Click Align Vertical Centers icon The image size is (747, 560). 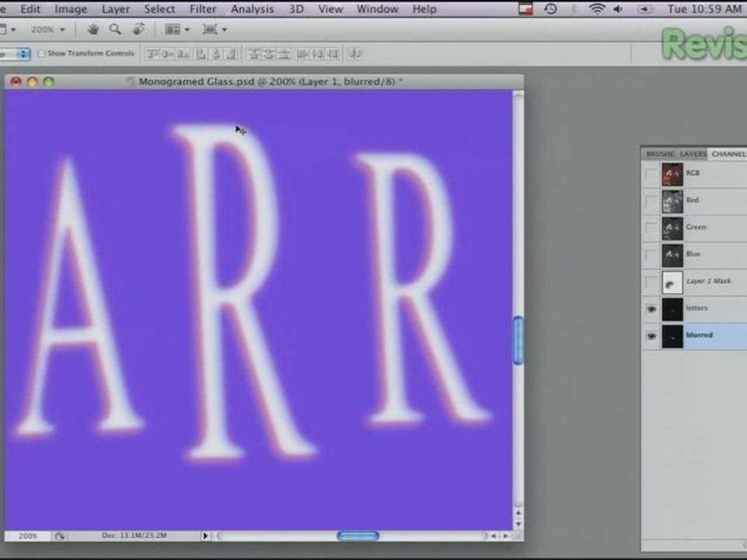(168, 54)
